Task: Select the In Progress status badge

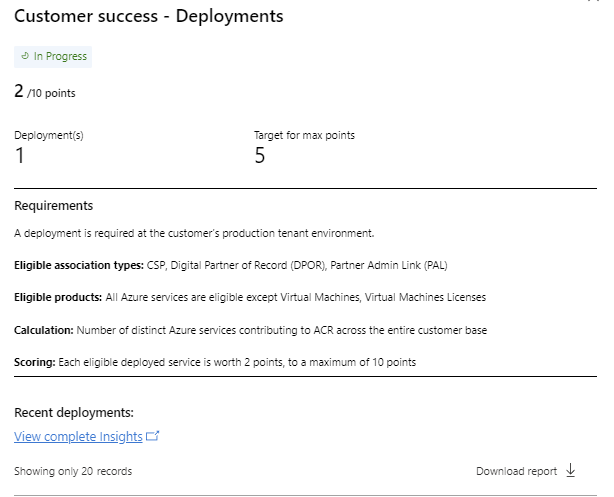Action: 53,57
